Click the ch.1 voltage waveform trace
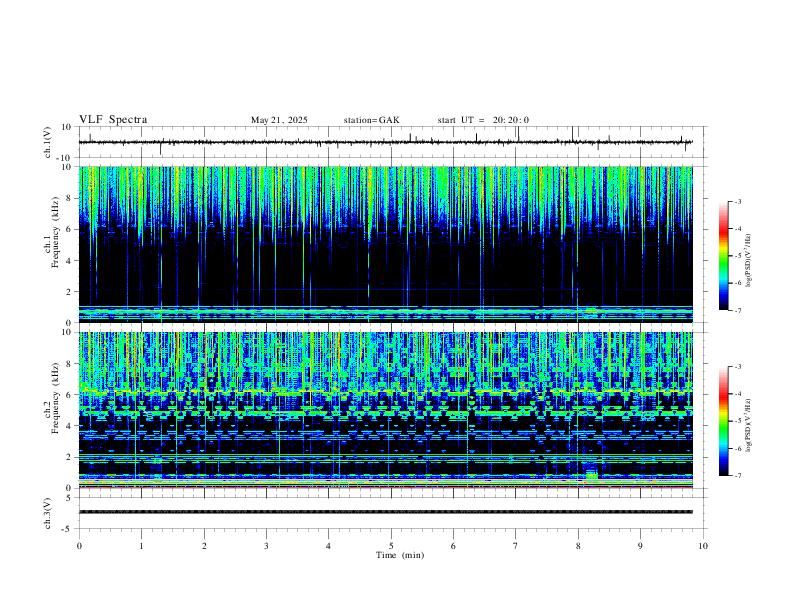The image size is (792, 612). [x=385, y=142]
